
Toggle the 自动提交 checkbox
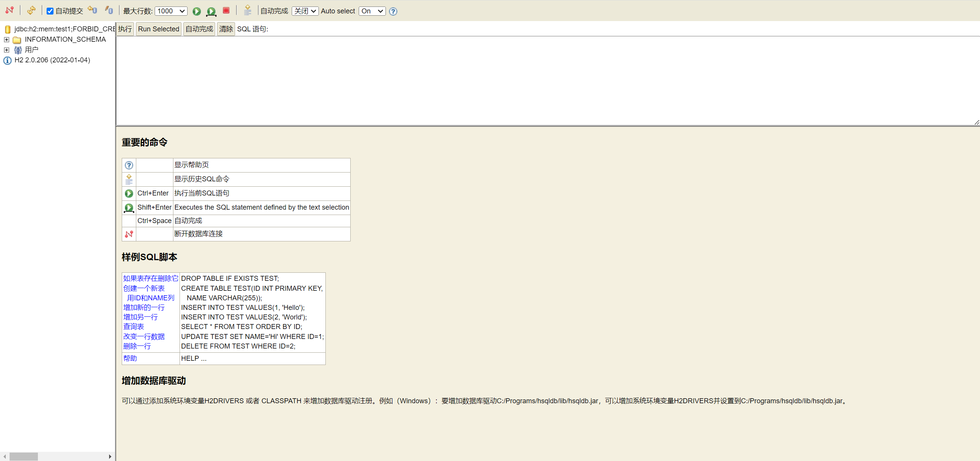coord(50,11)
